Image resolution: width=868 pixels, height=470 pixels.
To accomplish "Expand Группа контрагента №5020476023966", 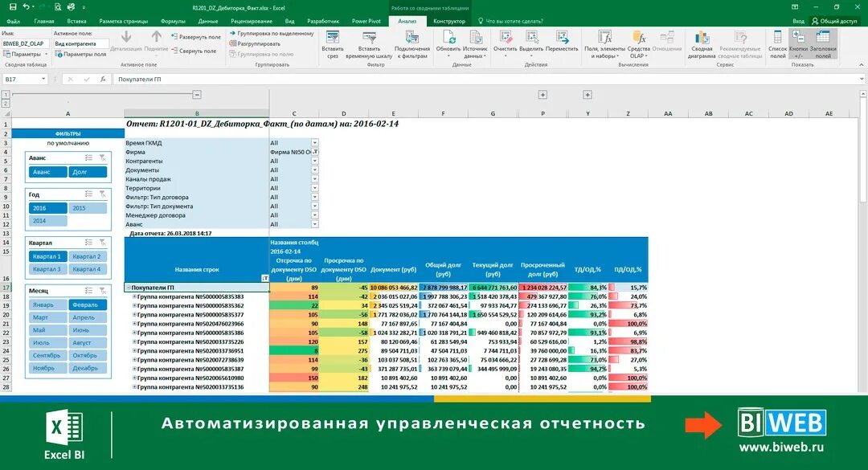I will click(x=134, y=324).
